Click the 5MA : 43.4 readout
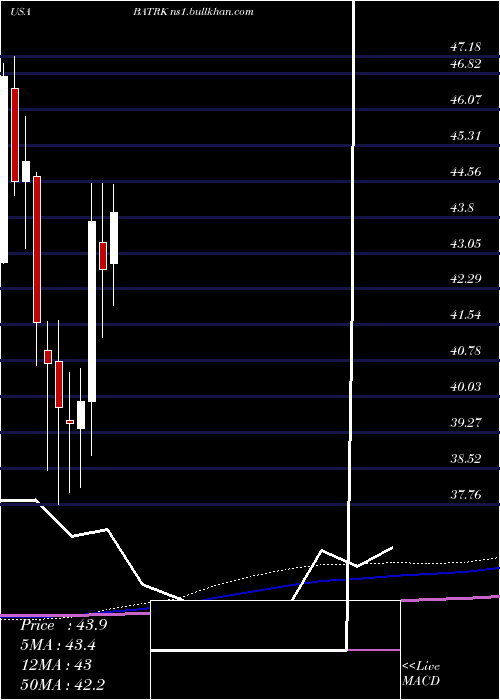The image size is (500, 700). 58,645
